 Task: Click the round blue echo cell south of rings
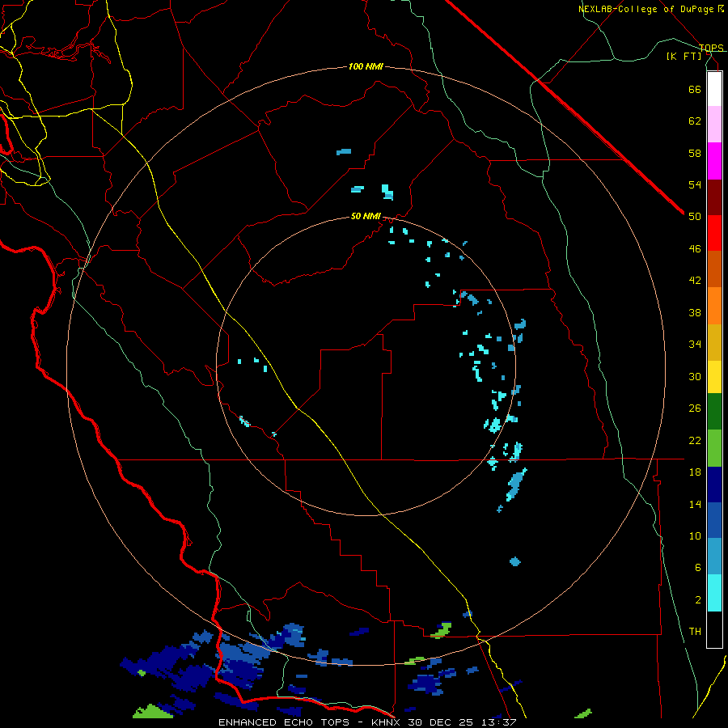click(x=515, y=562)
